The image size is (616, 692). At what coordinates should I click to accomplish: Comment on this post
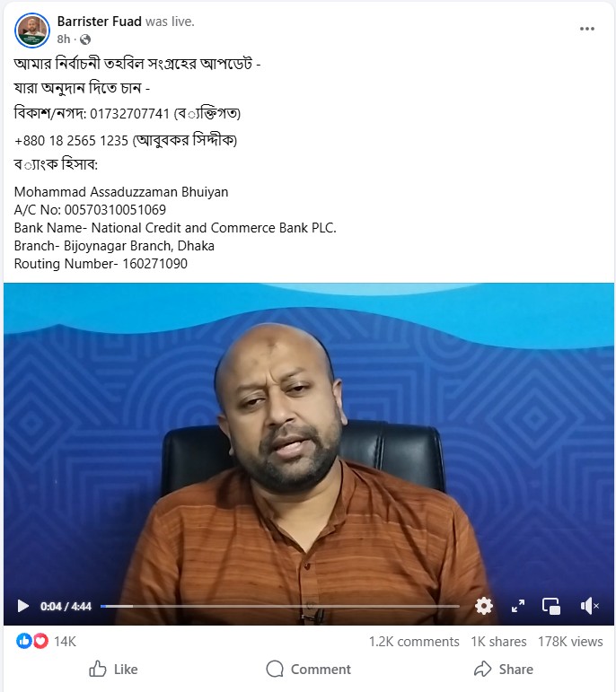coord(308,669)
